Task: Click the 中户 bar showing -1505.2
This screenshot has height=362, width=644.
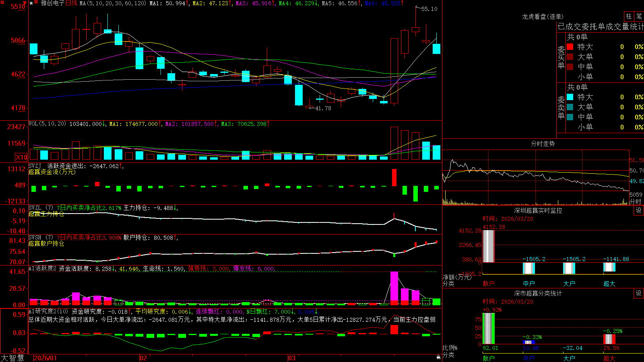Action: point(529,268)
